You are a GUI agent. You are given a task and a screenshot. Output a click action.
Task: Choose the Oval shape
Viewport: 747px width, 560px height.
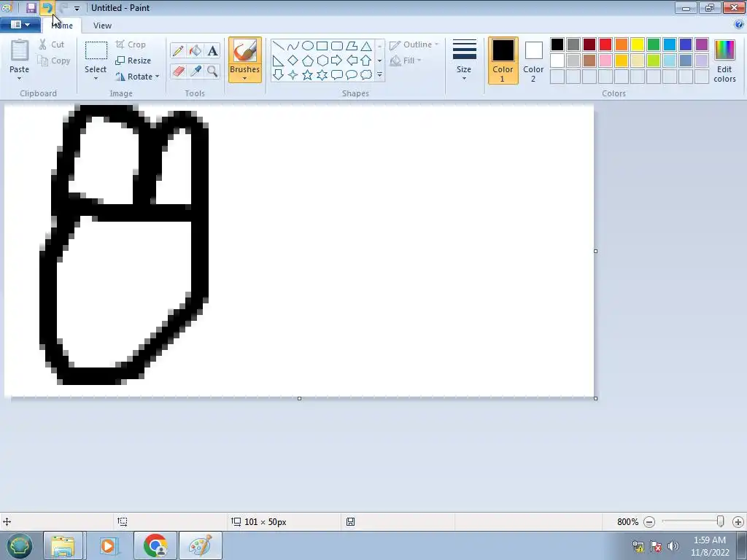[308, 46]
